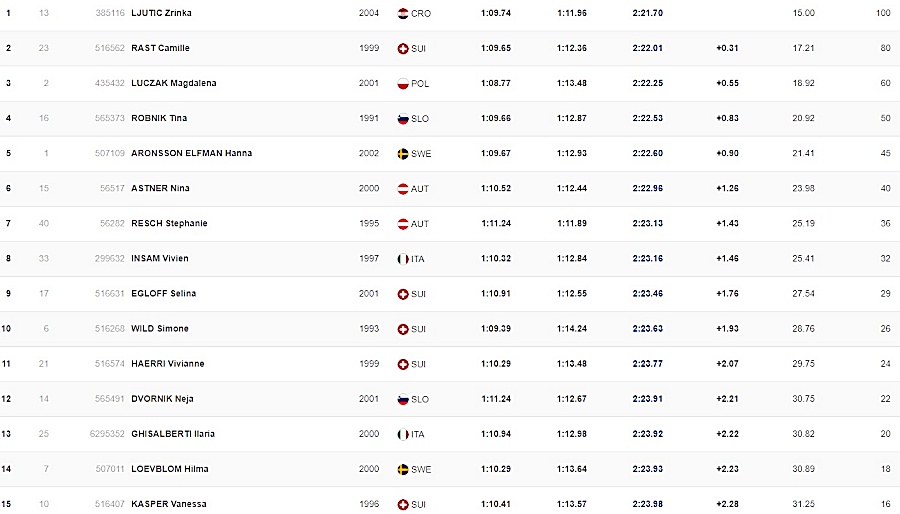
Task: Click the Swiss flag in KASPER Vanessa's row
Action: (402, 504)
